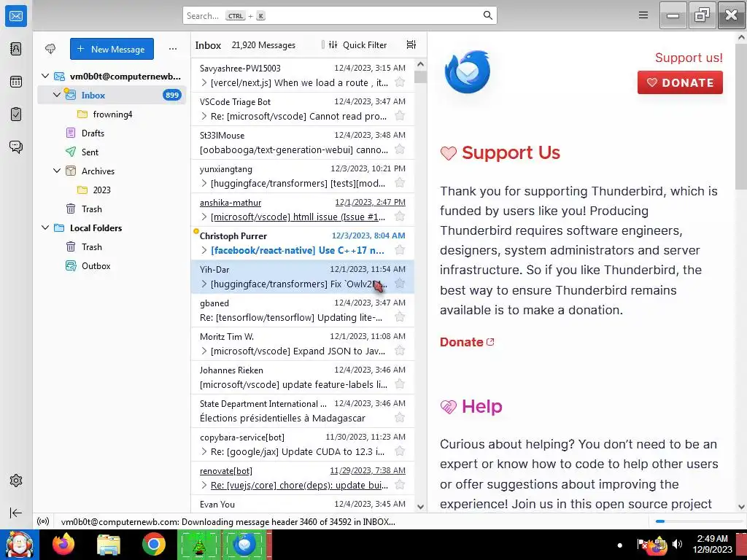Screen dimensions: 747x560
Task: Select the frowning4 folder
Action: tap(112, 114)
